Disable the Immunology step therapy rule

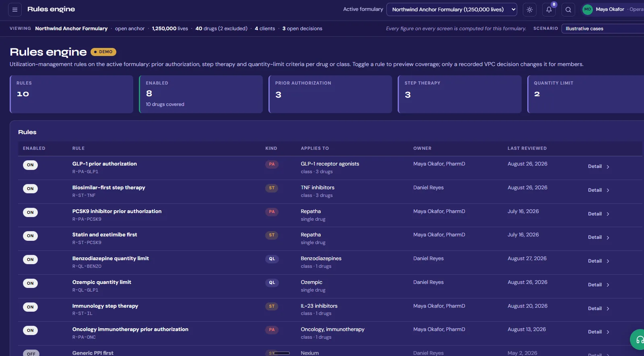(31, 307)
